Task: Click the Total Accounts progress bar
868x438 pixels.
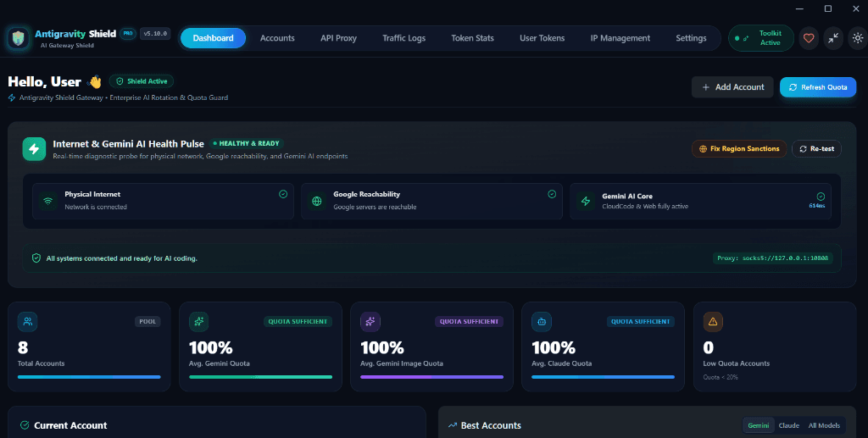Action: [89, 377]
